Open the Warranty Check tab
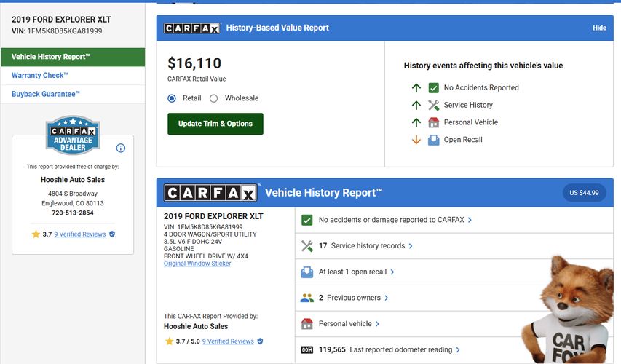This screenshot has width=621, height=364. pos(40,76)
